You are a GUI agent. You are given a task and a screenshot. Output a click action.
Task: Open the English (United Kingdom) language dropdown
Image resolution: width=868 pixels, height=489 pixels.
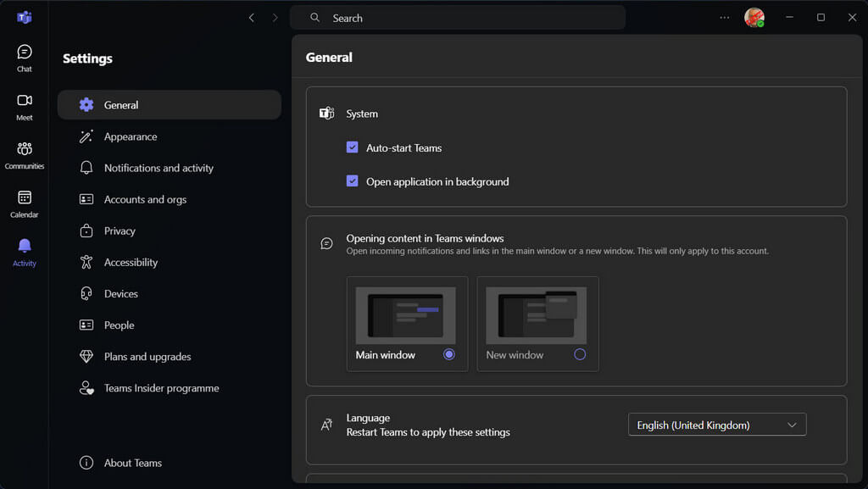(717, 425)
